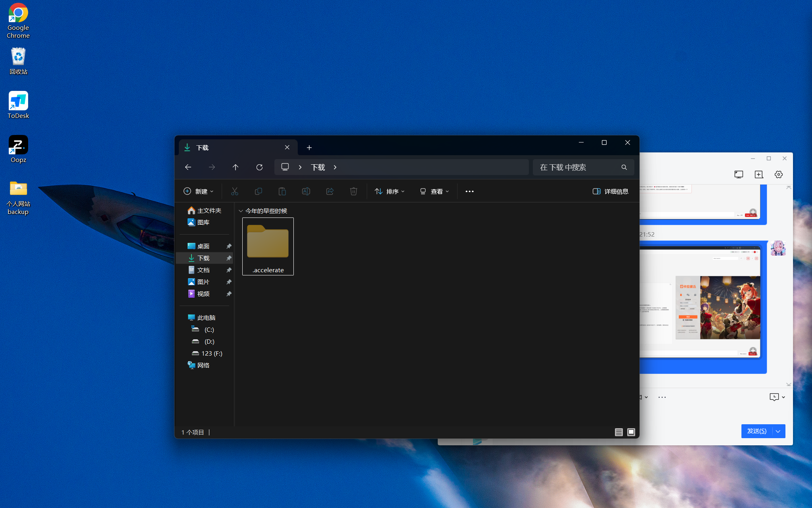812x508 pixels.
Task: Switch to details list view
Action: (619, 432)
